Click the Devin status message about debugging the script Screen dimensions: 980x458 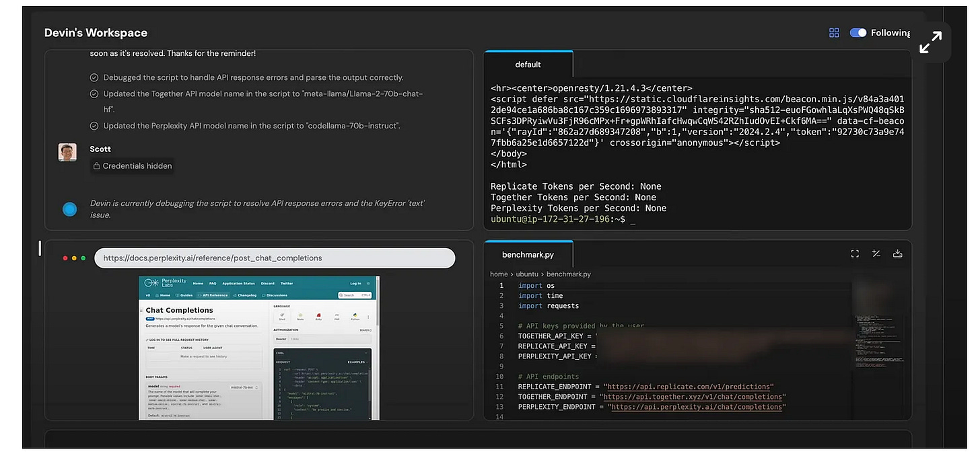point(258,209)
